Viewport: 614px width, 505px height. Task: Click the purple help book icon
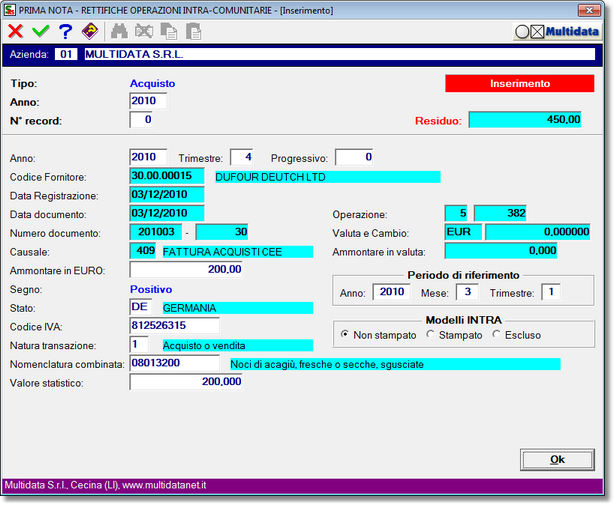(90, 31)
